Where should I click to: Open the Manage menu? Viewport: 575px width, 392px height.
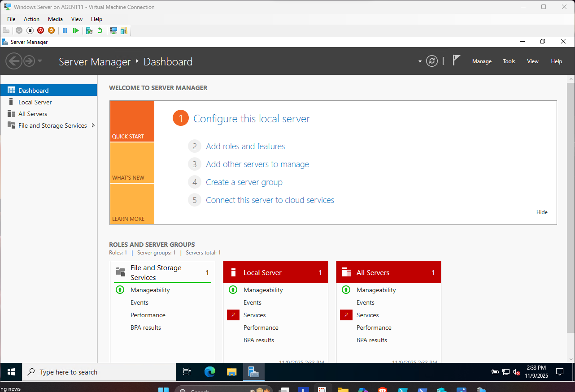pyautogui.click(x=482, y=61)
